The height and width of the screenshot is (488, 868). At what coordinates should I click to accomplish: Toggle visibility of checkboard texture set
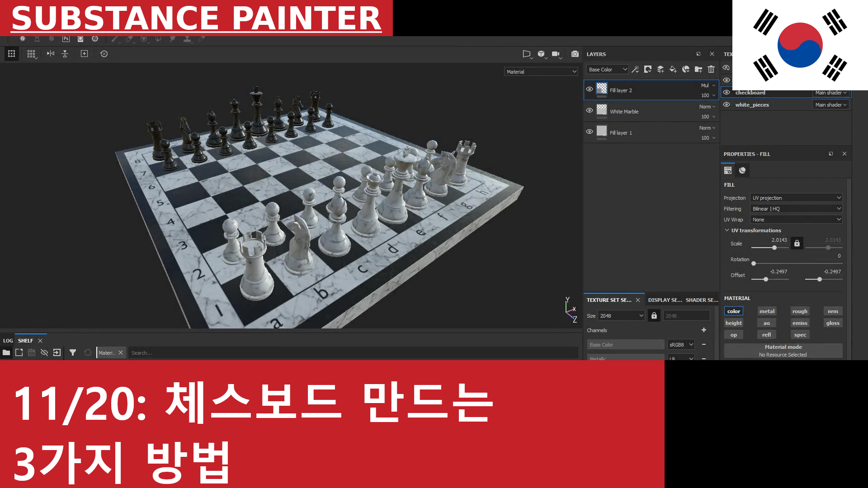tap(726, 92)
